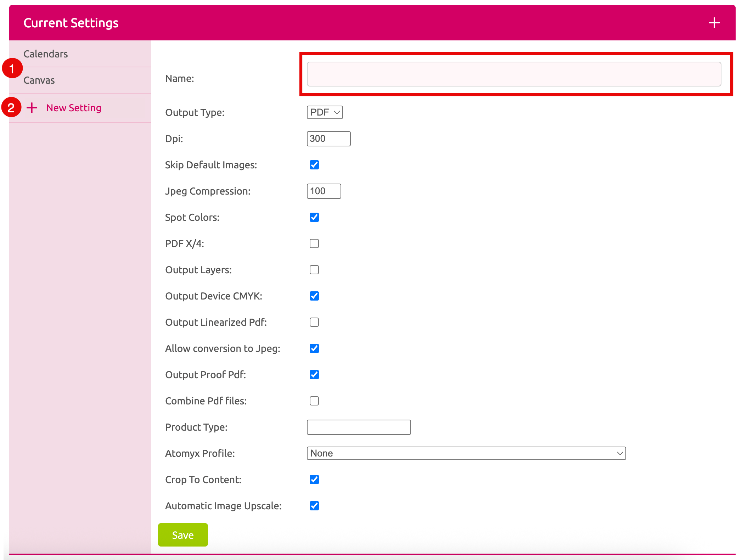Open the Calendars setting
The image size is (742, 560).
(46, 54)
